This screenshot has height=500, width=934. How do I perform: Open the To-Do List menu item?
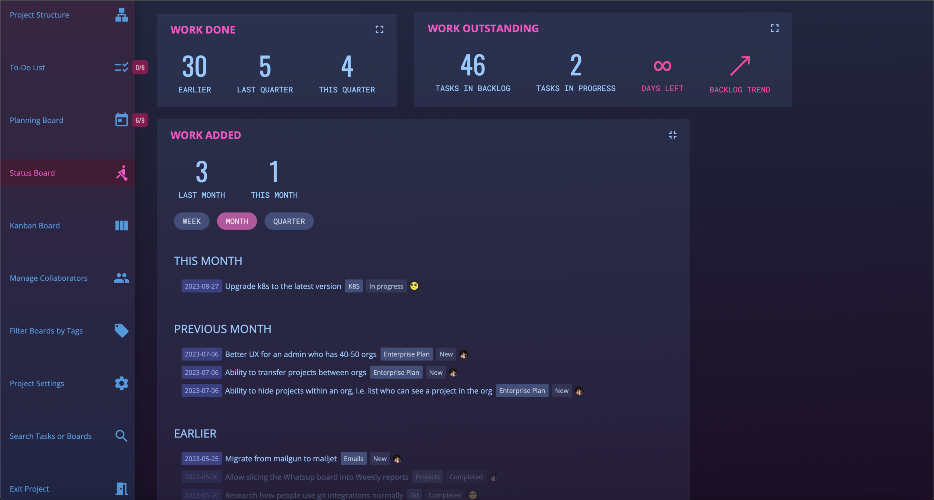(x=27, y=67)
